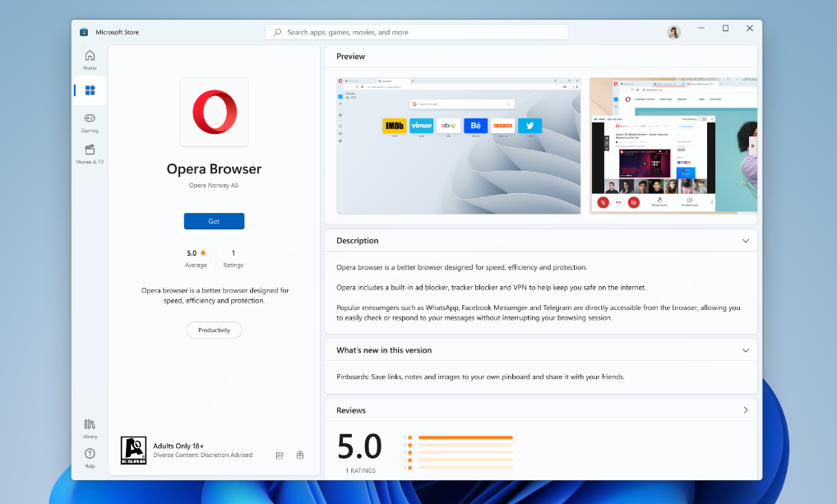Maximize the Microsoft Store window
This screenshot has height=504, width=837.
725,28
